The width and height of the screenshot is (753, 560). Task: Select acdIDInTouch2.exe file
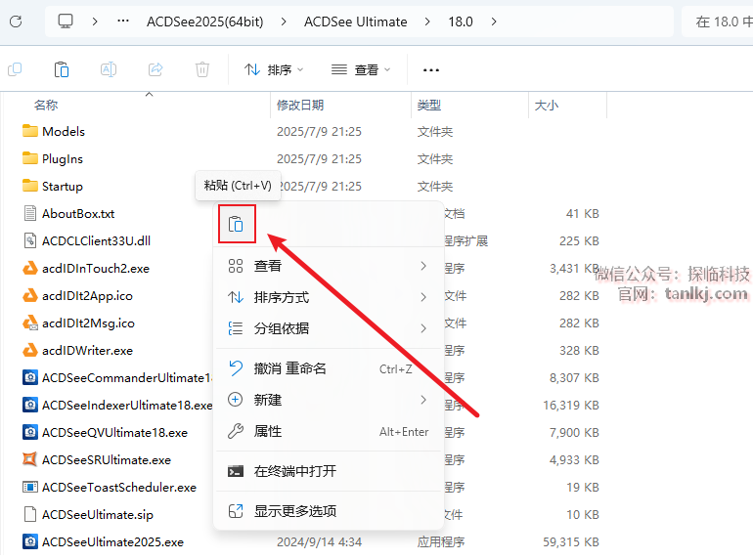(96, 268)
